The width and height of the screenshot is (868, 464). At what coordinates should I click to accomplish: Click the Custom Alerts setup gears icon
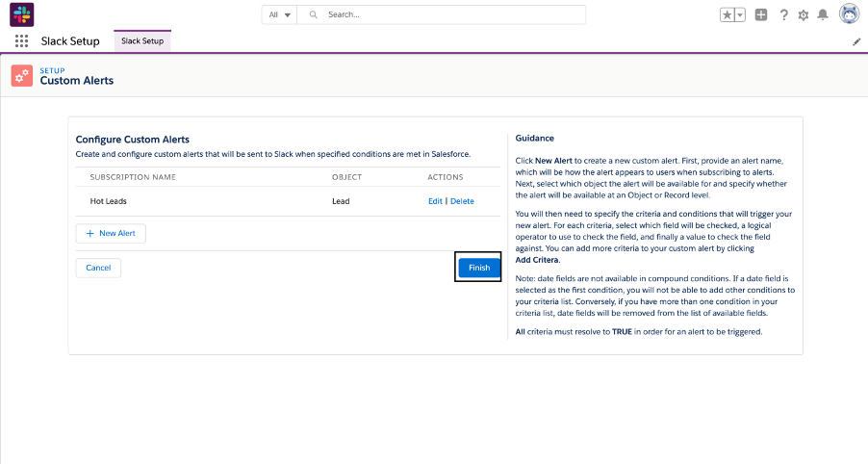(x=22, y=76)
